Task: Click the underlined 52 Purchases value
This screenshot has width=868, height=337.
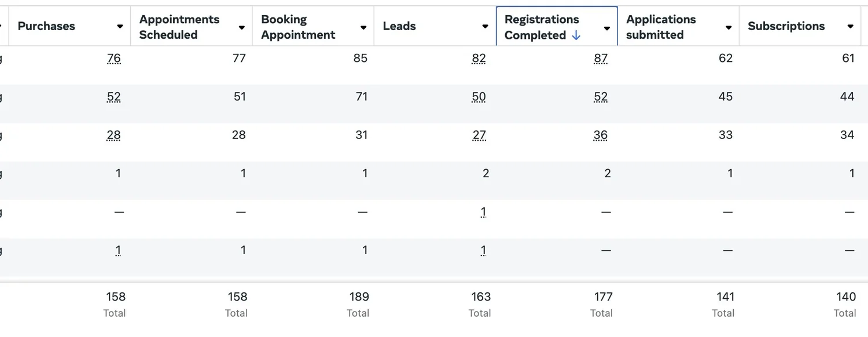Action: [x=113, y=96]
